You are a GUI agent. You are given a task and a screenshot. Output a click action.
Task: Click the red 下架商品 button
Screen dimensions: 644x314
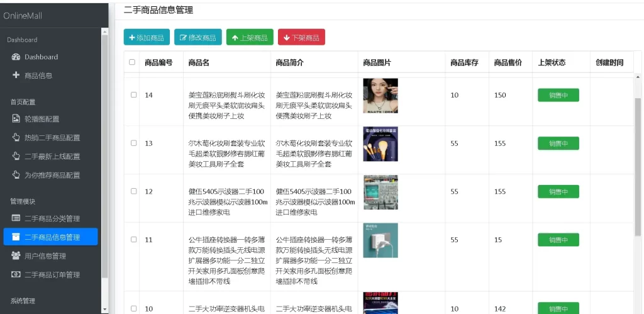click(301, 37)
